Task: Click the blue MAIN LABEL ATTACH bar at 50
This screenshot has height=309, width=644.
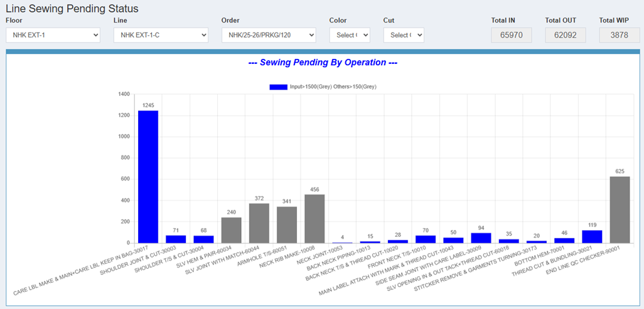Action: click(453, 241)
